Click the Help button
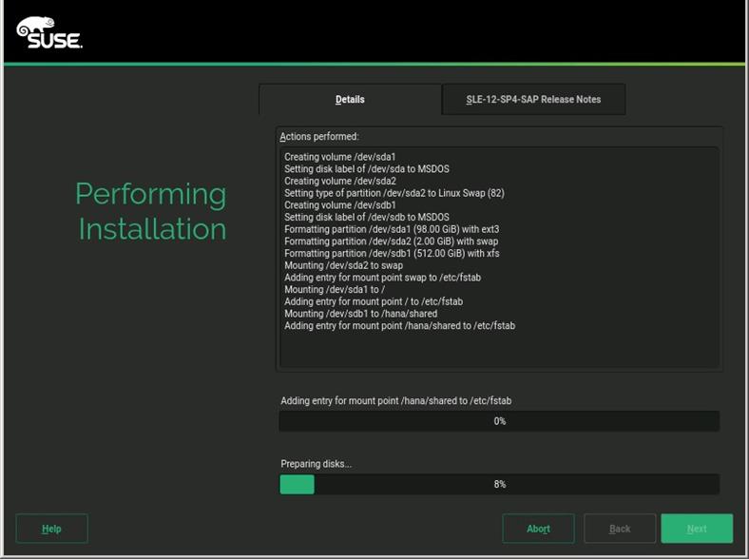Screen dimensions: 749x560 pyautogui.click(x=51, y=529)
